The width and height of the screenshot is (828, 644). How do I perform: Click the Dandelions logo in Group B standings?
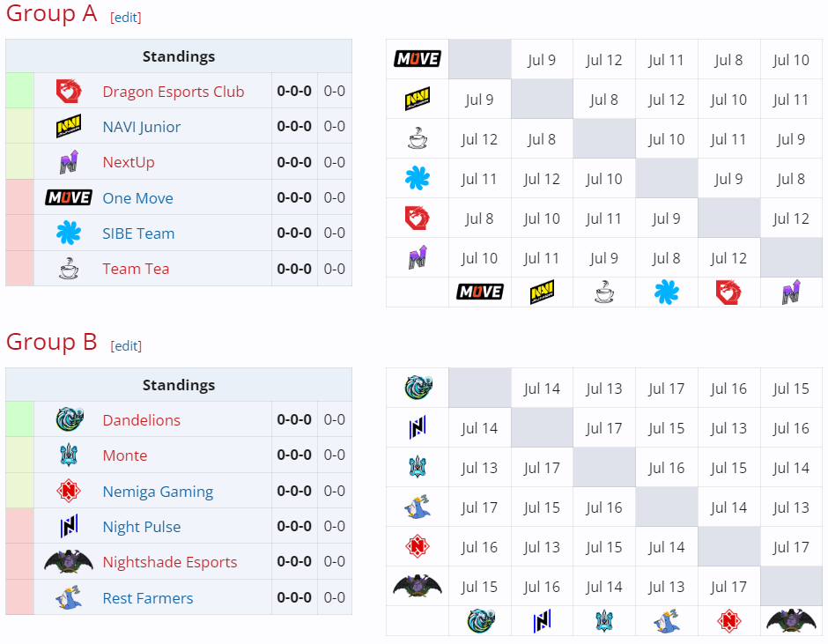70,419
